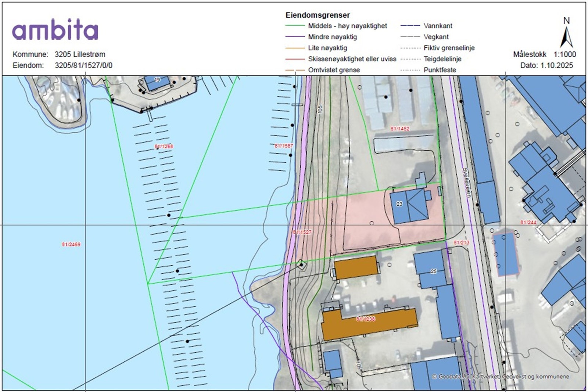Click the 'Teigdelelinje' legend label

442,59
